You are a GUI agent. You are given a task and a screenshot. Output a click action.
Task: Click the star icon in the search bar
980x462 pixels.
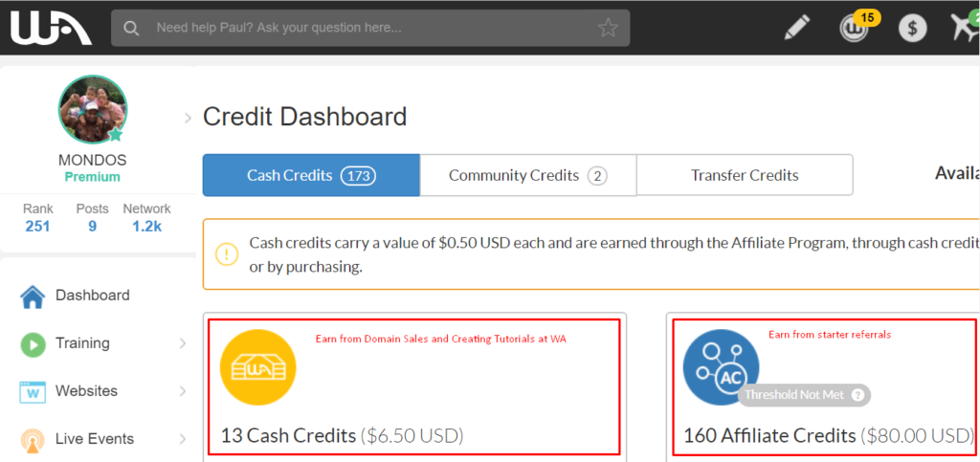tap(608, 28)
